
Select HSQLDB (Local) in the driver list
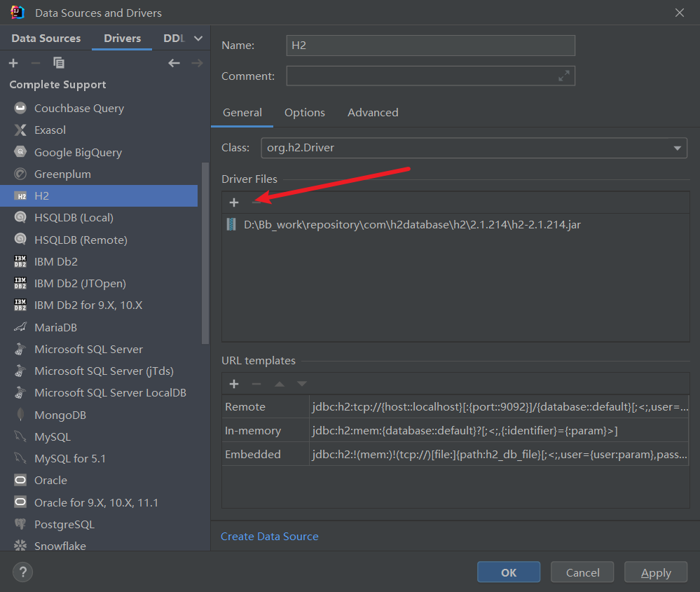pos(99,217)
